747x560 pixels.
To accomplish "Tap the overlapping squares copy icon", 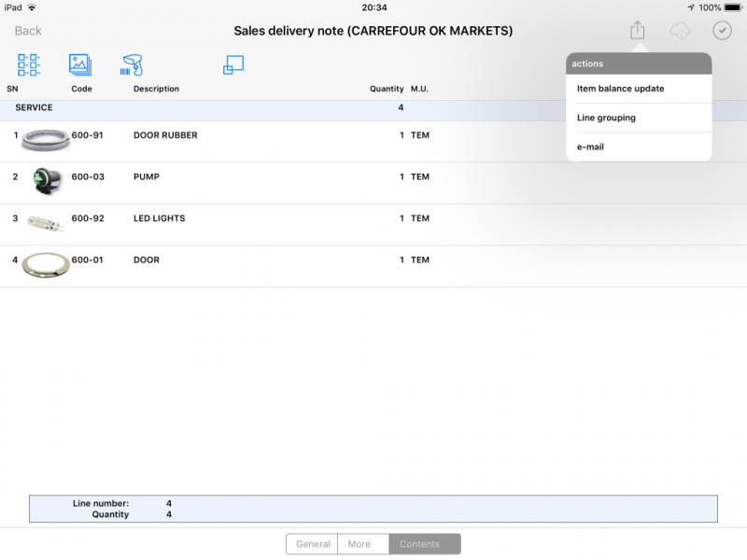I will (x=233, y=64).
